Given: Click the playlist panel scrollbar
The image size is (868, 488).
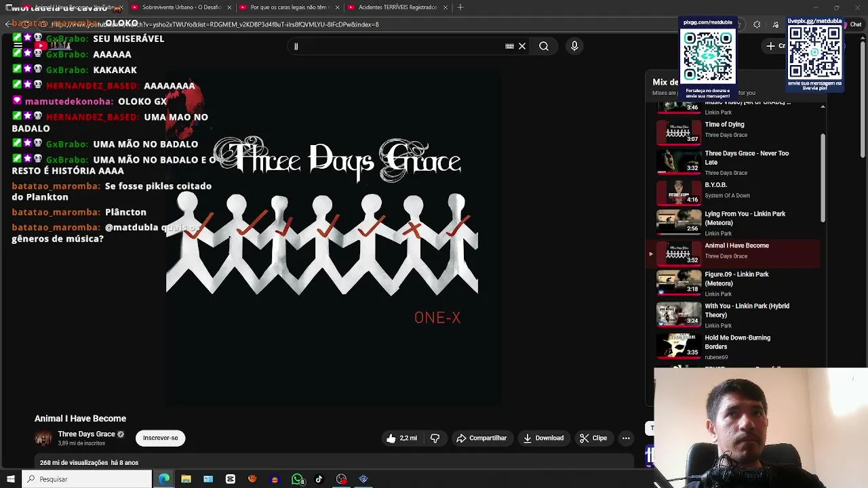Looking at the screenshot, I should coord(823,178).
